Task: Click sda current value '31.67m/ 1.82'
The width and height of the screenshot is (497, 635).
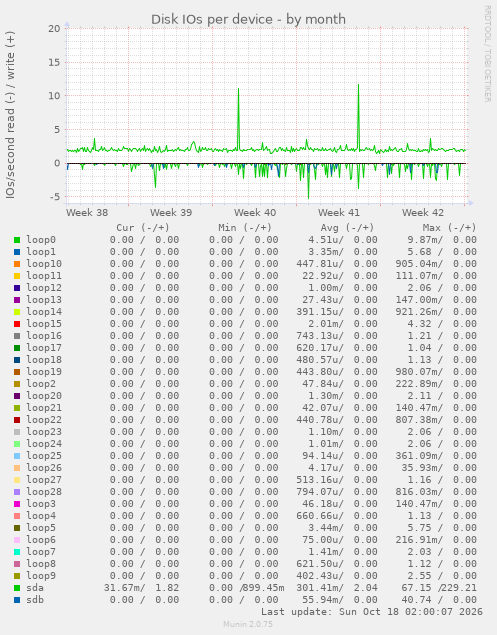Action: click(141, 588)
